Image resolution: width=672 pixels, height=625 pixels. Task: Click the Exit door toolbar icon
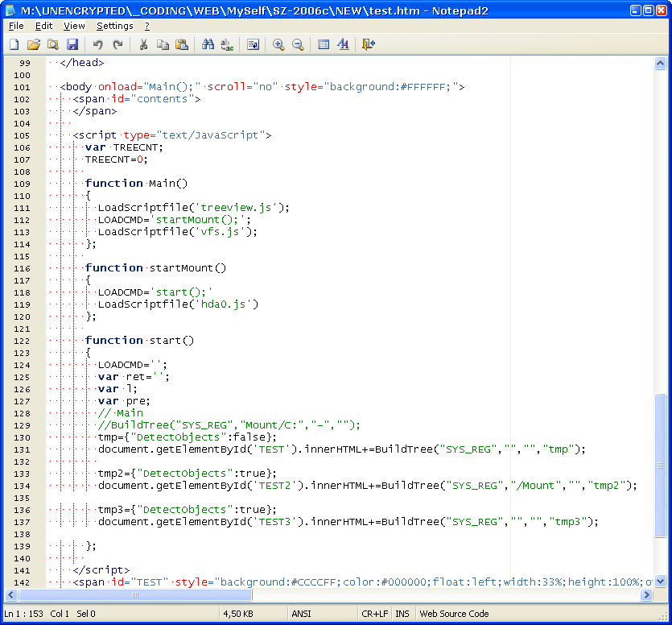click(369, 44)
